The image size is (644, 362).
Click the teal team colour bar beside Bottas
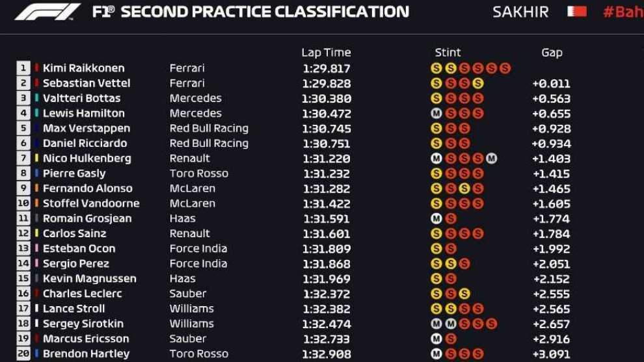(x=37, y=98)
